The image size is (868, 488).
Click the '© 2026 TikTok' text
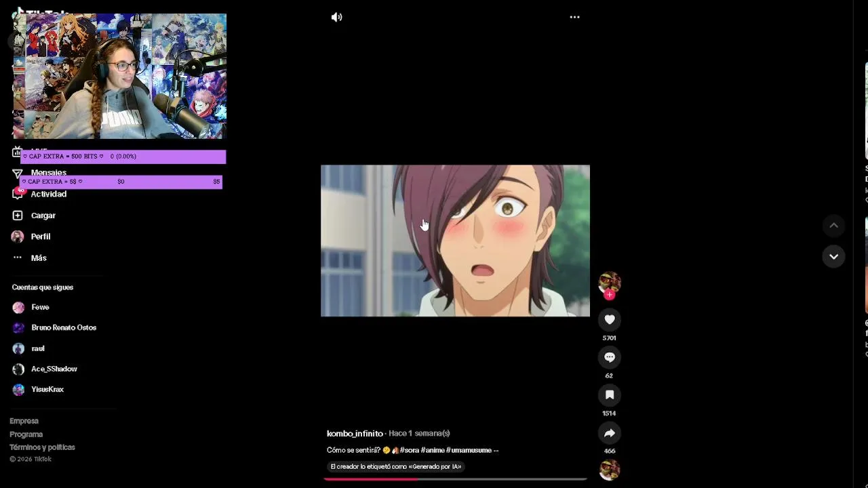pos(30,459)
